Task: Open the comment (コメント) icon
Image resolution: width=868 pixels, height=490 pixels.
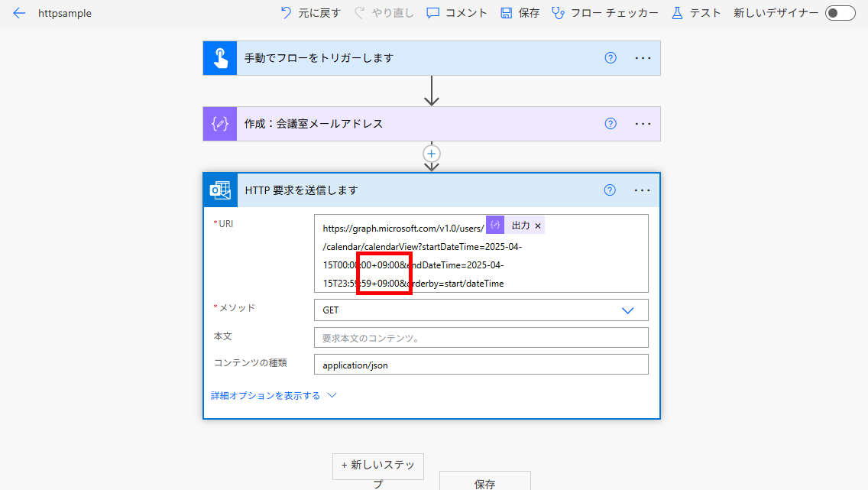Action: coord(433,12)
